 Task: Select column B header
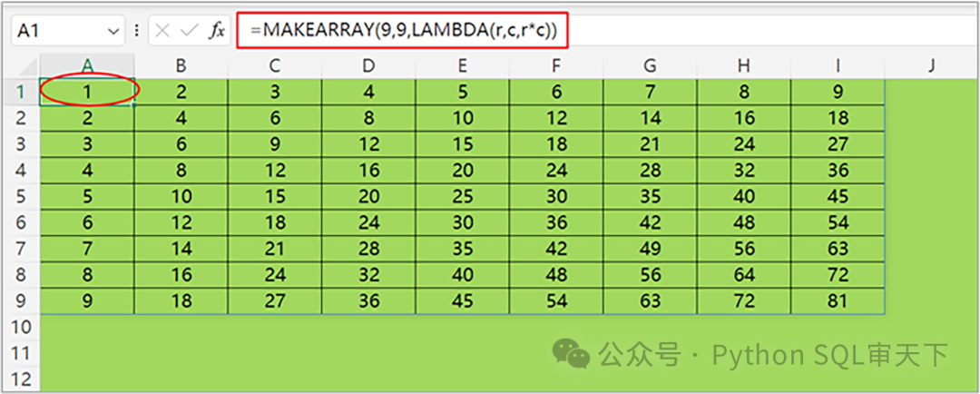pos(181,64)
